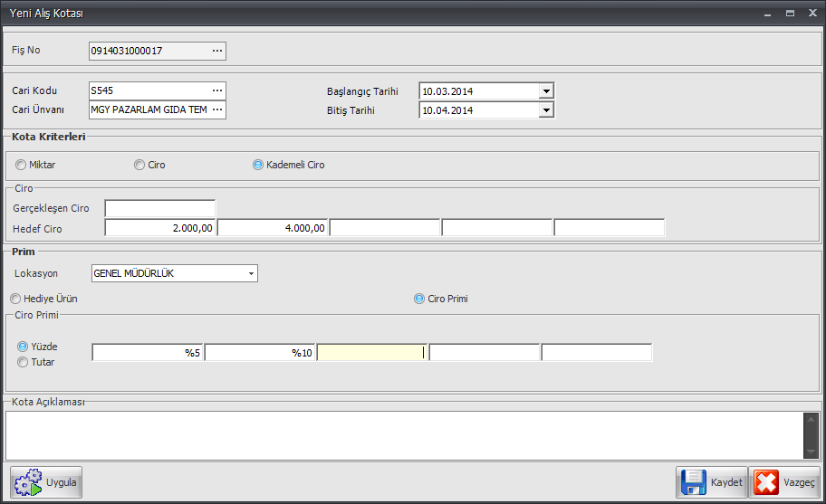The width and height of the screenshot is (826, 504).
Task: Open Cari Kodu lookup ellipsis
Action: (x=217, y=90)
